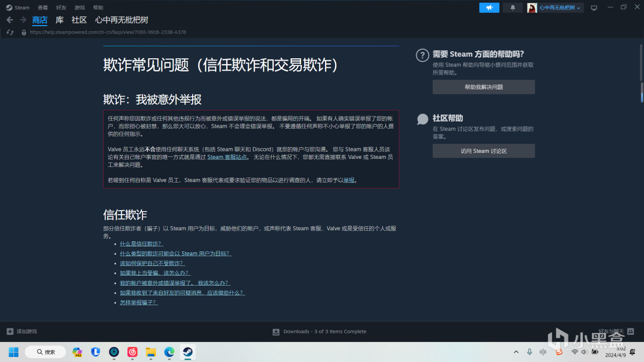Click the padlock icon beside the URL
Viewport: 644px width, 362px height.
click(24, 32)
